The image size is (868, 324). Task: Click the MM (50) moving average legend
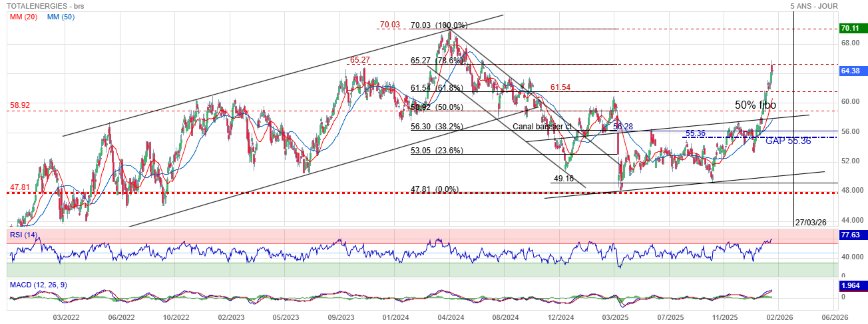(61, 16)
